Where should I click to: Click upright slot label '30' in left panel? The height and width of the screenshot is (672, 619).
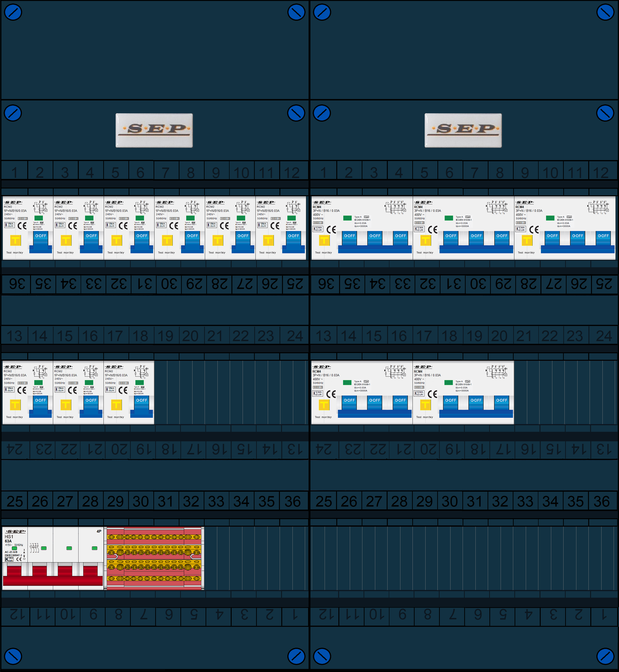coord(141,502)
